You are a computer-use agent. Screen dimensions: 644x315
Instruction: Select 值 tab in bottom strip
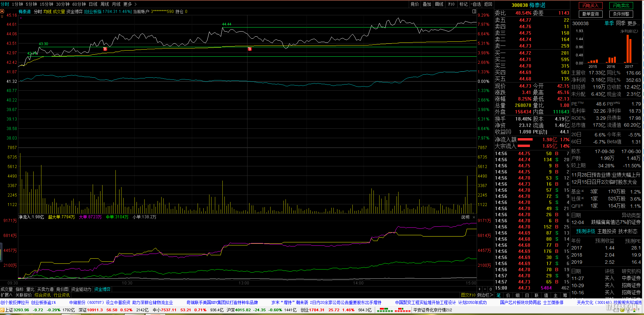point(546,295)
